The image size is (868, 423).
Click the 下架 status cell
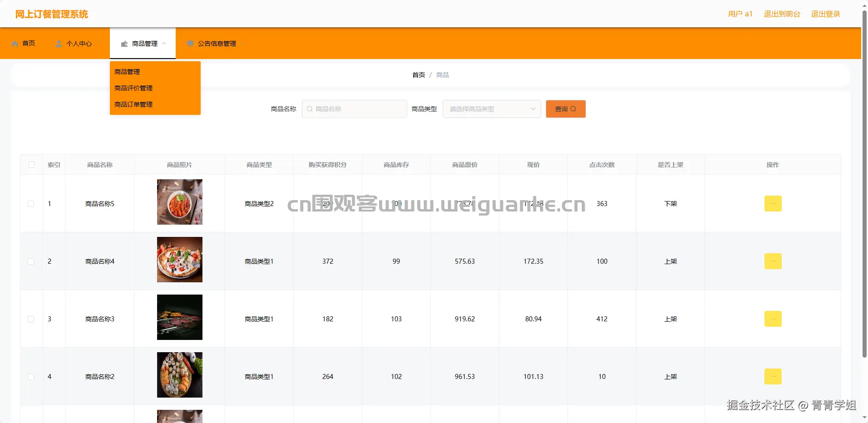coord(671,204)
